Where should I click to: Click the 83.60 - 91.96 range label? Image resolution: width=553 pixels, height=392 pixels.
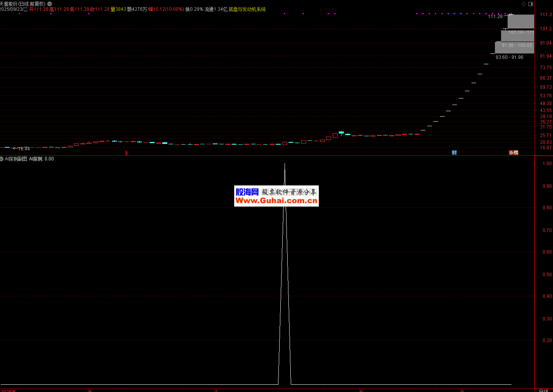tap(509, 57)
